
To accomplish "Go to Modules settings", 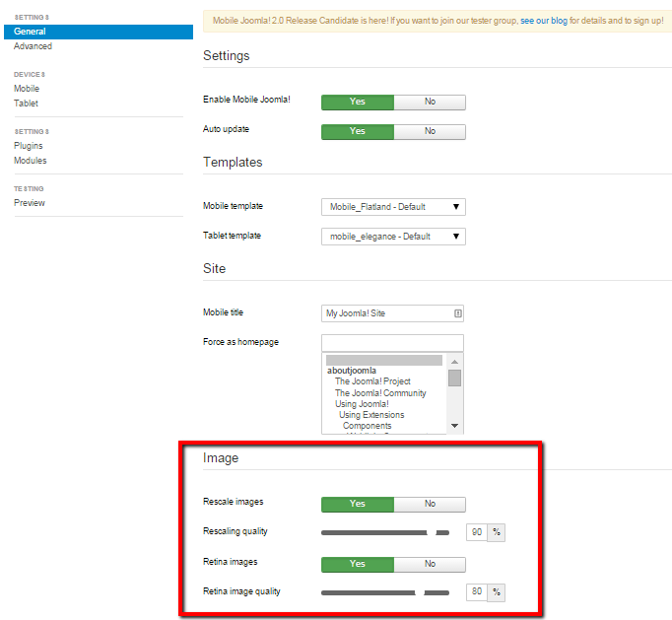I will pyautogui.click(x=30, y=161).
